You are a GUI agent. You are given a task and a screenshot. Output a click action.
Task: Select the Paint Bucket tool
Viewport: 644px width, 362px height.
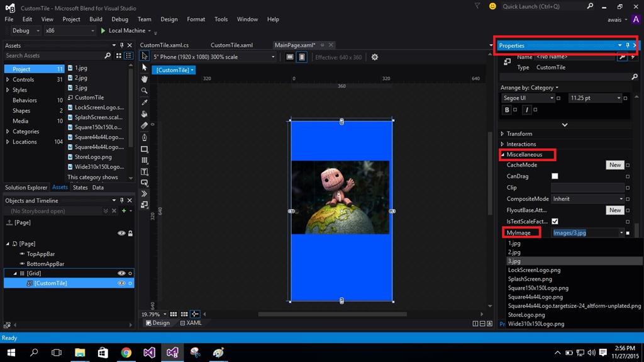[x=144, y=114]
